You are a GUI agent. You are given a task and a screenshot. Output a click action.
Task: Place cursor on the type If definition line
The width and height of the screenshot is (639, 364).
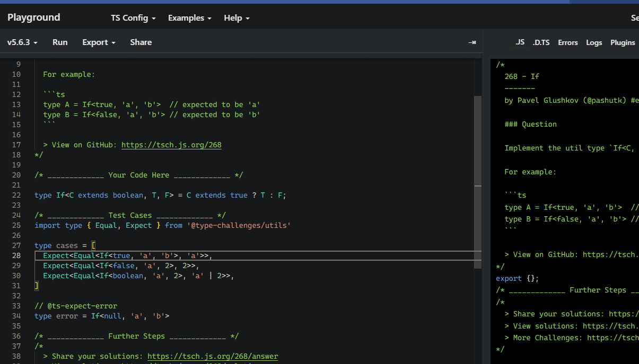click(x=160, y=195)
